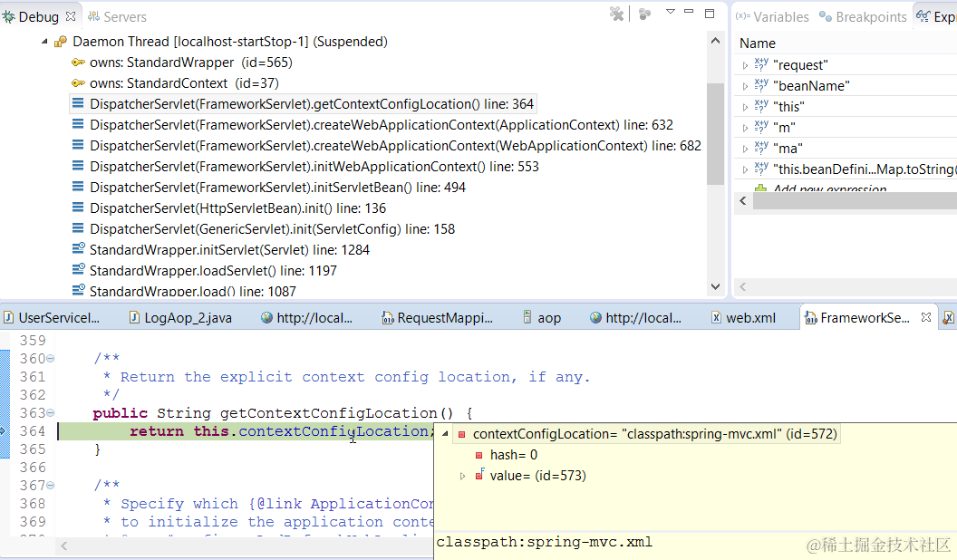Click the stack frame icon of line 632
The height and width of the screenshot is (560, 957).
point(78,124)
